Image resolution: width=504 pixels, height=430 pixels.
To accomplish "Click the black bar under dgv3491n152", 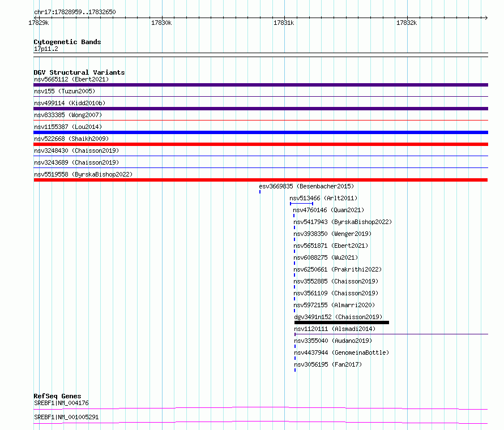I will click(x=341, y=322).
